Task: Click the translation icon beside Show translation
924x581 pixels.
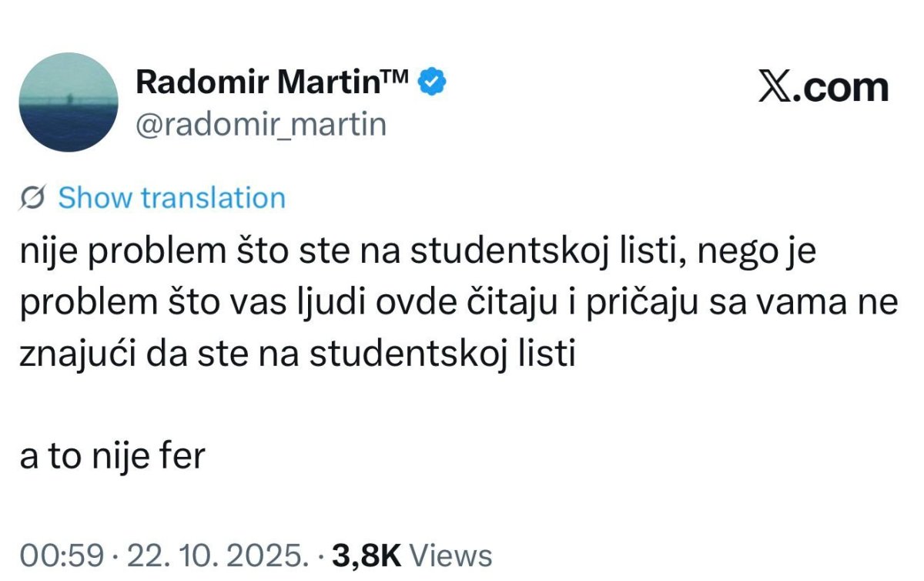Action: pyautogui.click(x=35, y=199)
